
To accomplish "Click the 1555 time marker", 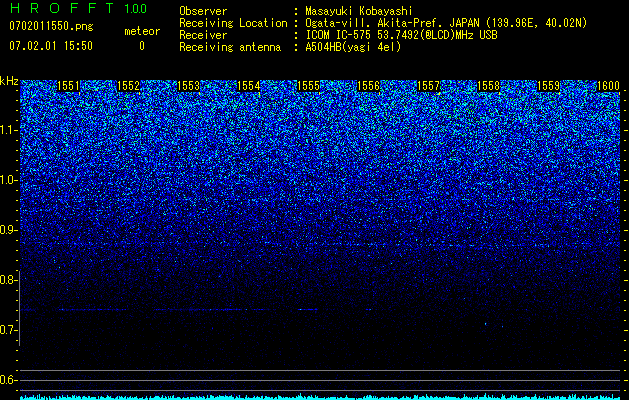I will click(x=308, y=86).
